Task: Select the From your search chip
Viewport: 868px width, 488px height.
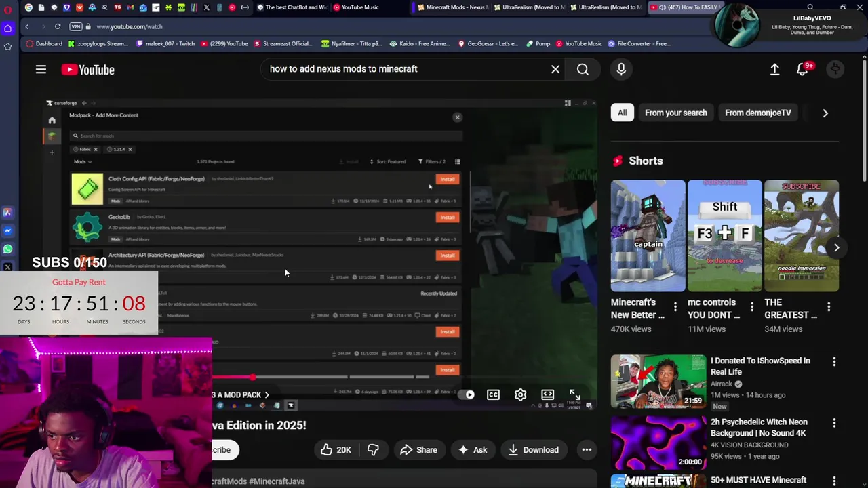Action: click(x=675, y=113)
